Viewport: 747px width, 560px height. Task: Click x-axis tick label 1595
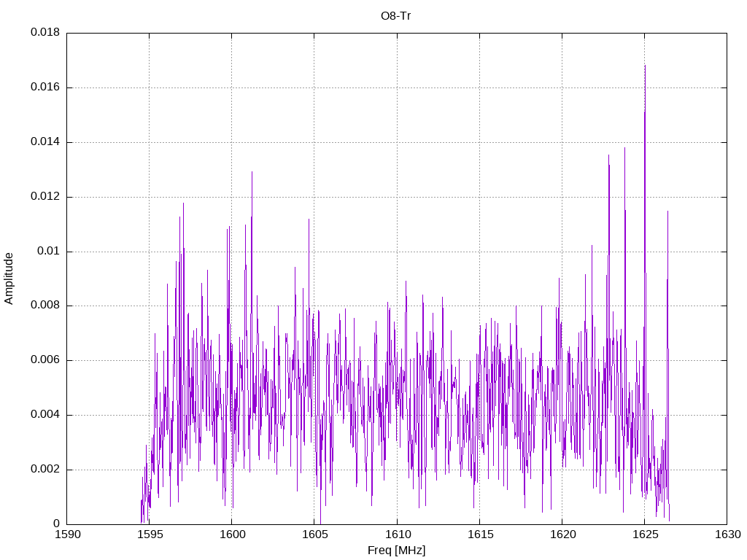click(150, 534)
